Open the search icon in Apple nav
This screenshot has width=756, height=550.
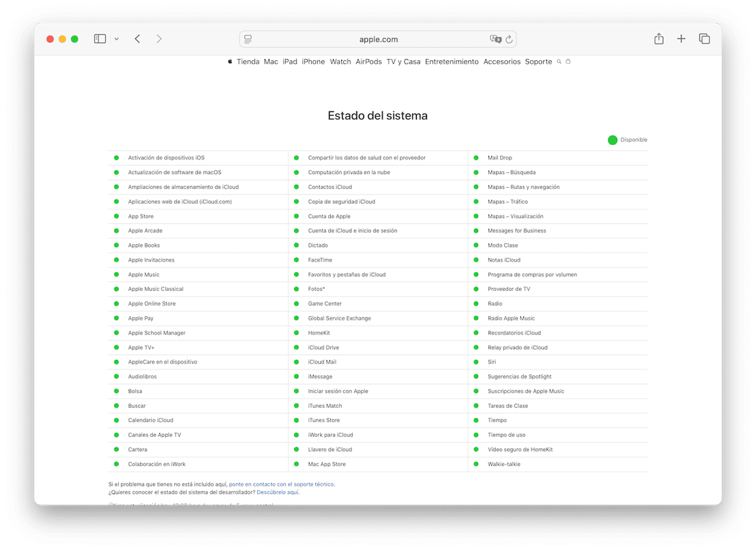(x=559, y=62)
